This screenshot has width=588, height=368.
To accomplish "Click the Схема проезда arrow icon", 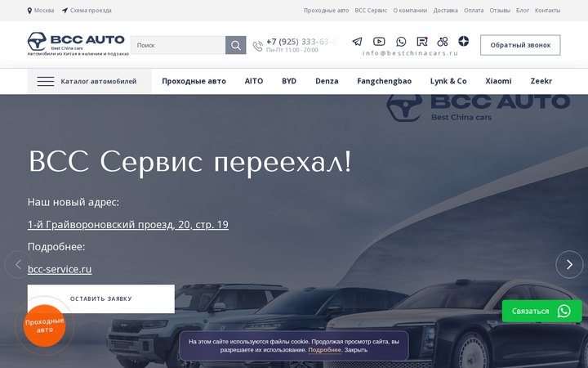I will pos(65,11).
